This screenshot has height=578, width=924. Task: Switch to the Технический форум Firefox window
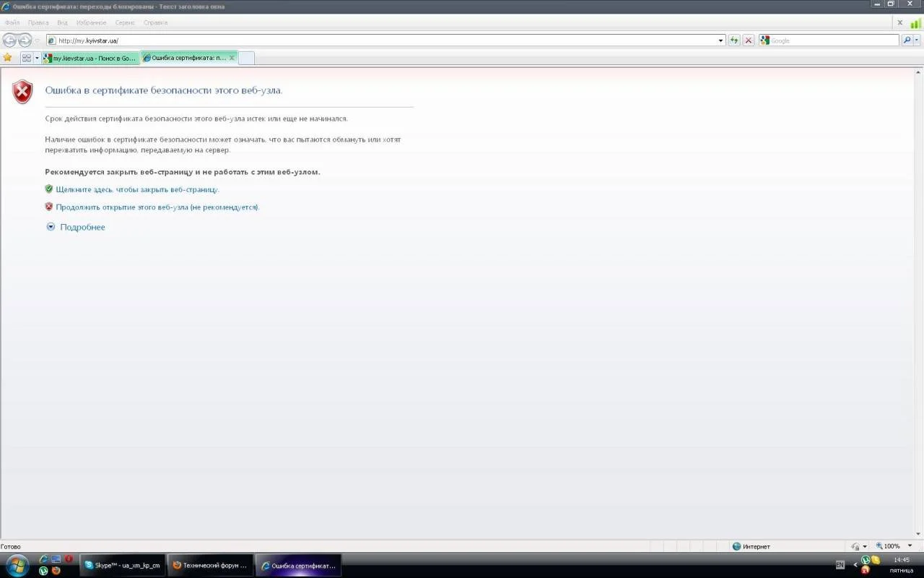tap(210, 566)
